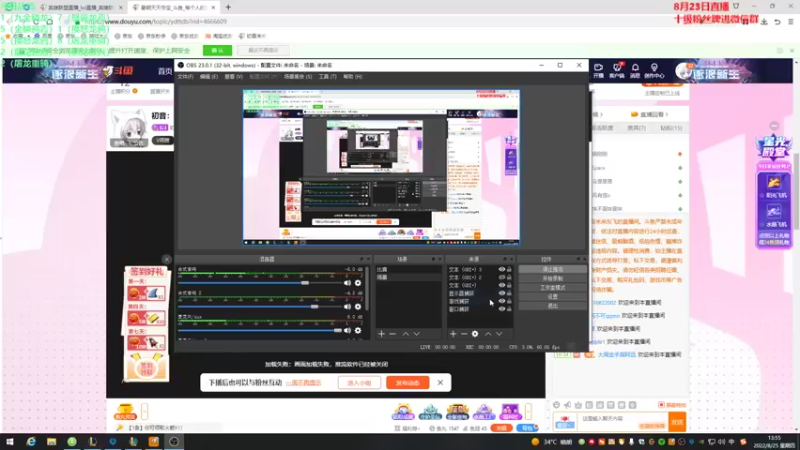800x450 pixels.
Task: Move selected scene down in OBS scenes panel
Action: pos(417,334)
